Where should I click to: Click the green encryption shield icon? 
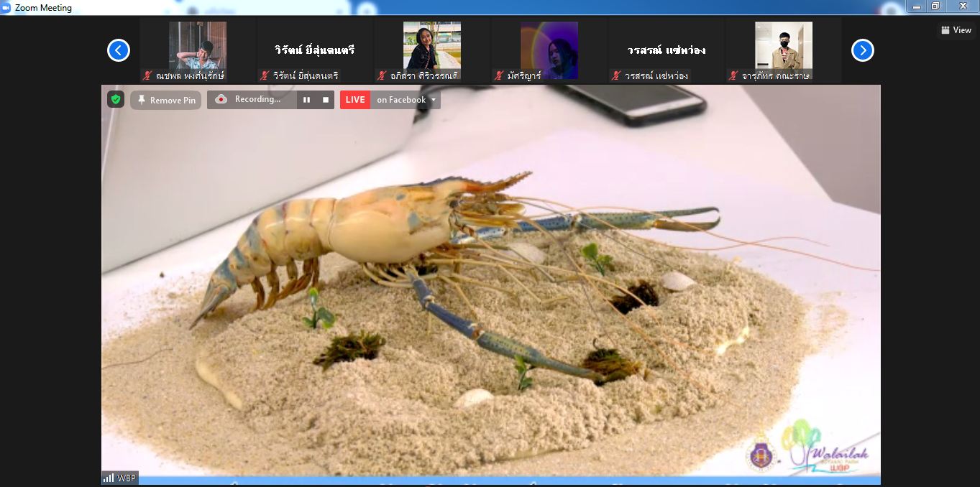coord(116,99)
